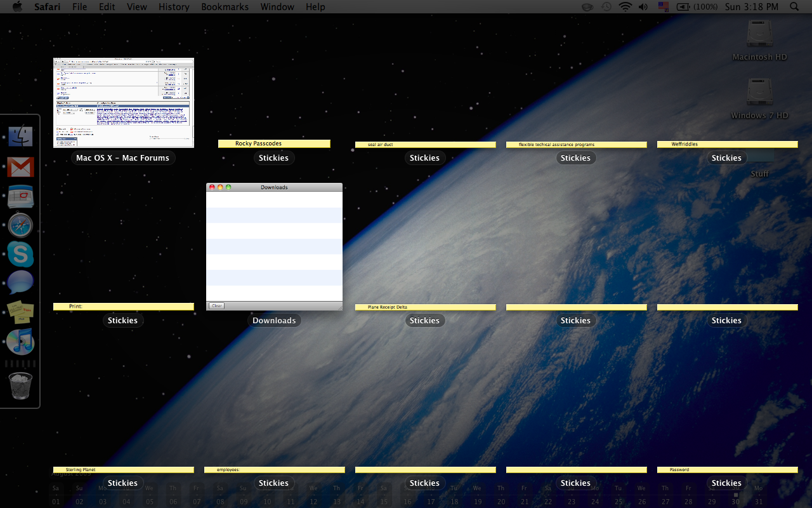This screenshot has width=812, height=508.
Task: Click the US flag input menu icon
Action: [x=664, y=7]
